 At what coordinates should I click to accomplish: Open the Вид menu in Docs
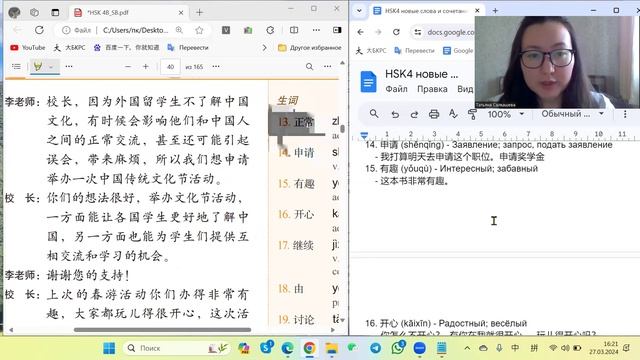[465, 89]
